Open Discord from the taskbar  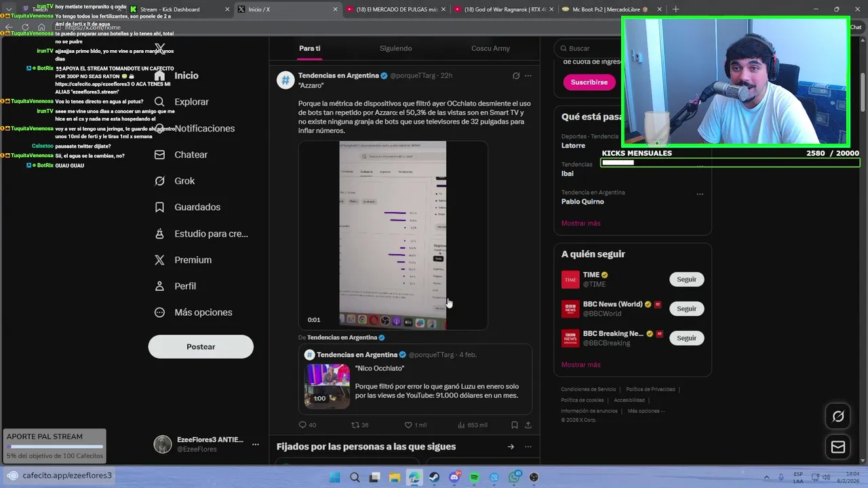point(454,477)
